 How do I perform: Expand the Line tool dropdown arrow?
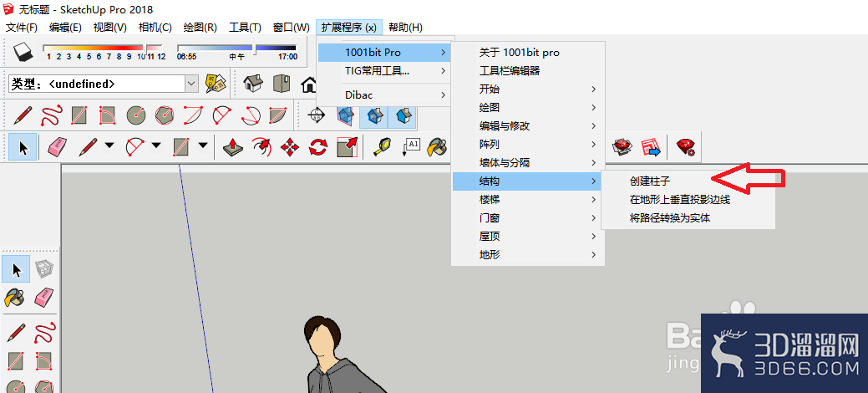[x=109, y=145]
